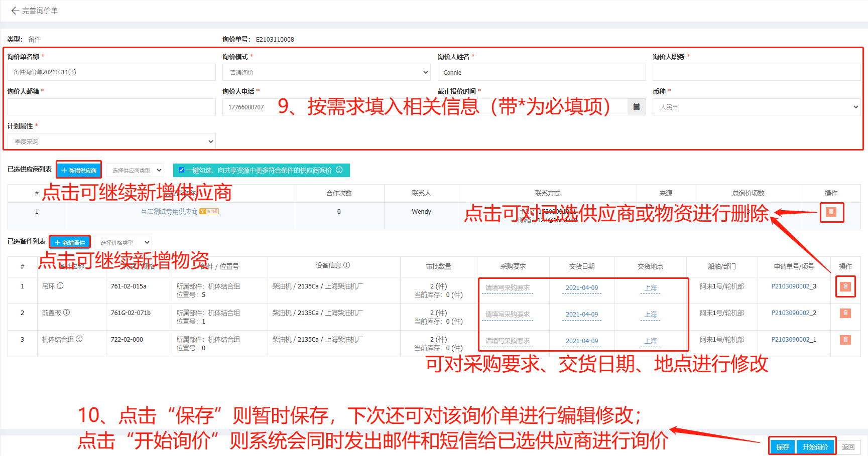The height and width of the screenshot is (456, 868).
Task: Open request number link P2103090002_2
Action: 794,313
